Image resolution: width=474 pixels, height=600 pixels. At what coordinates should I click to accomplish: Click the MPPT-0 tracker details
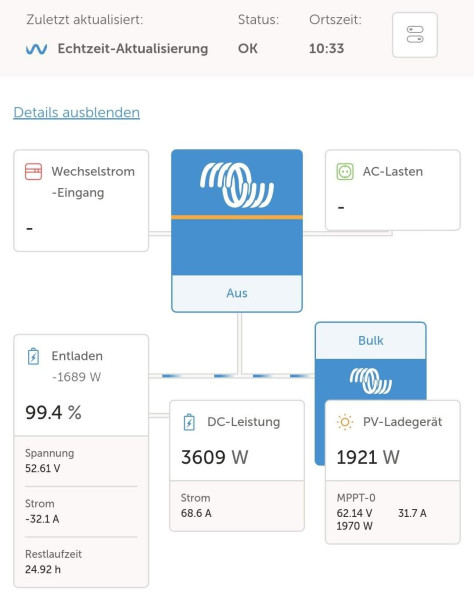click(393, 512)
